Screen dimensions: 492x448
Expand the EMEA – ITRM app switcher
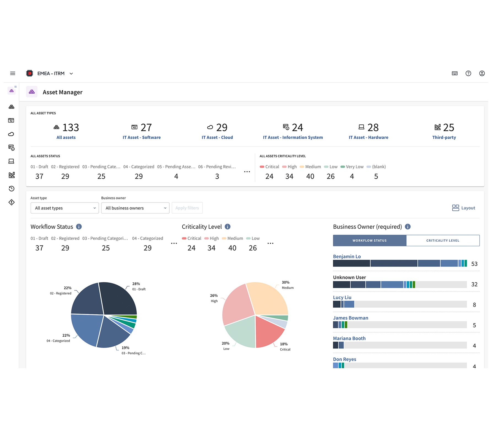click(x=71, y=73)
